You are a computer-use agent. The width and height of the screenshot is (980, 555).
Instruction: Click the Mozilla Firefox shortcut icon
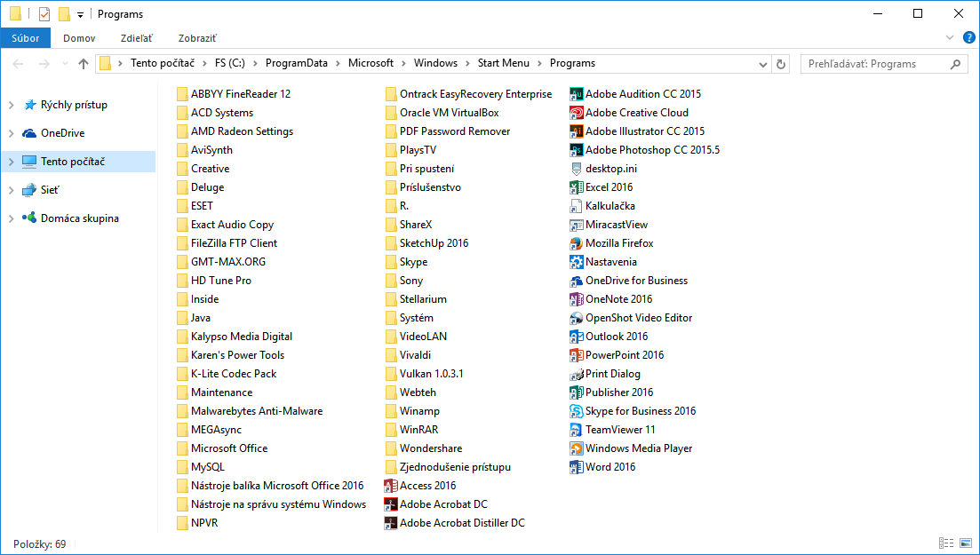point(576,243)
